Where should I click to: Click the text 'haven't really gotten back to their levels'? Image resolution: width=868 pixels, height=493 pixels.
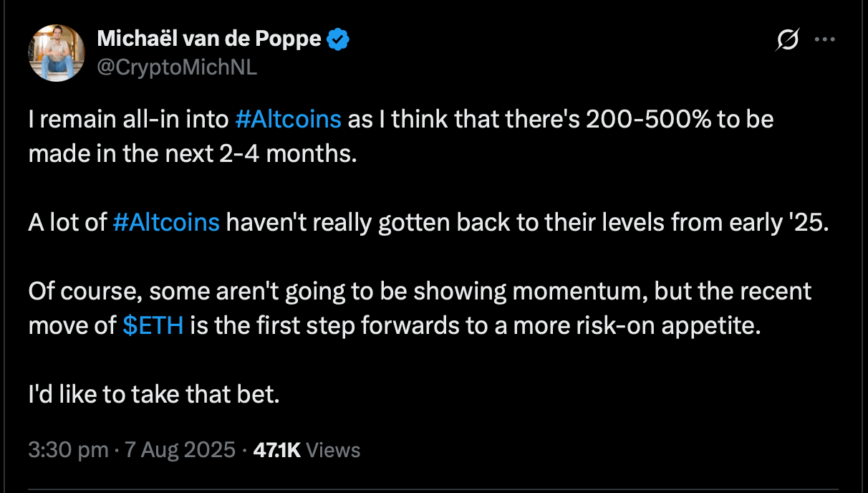point(445,223)
